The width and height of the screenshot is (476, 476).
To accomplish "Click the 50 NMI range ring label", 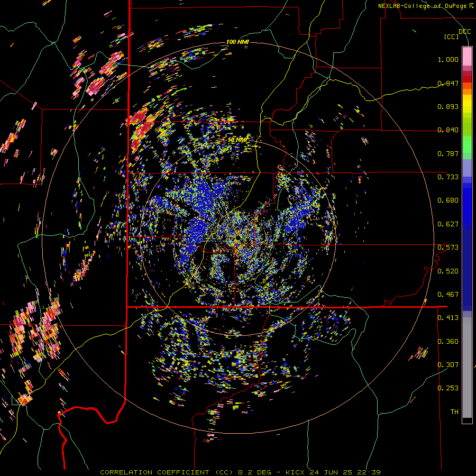I will pyautogui.click(x=237, y=140).
